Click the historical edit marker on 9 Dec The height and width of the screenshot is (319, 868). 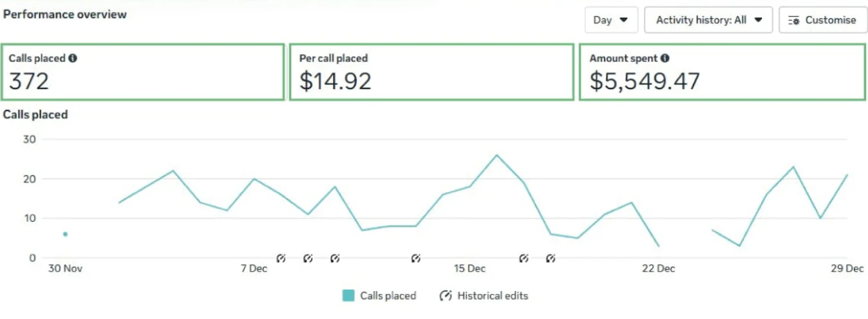coord(308,258)
